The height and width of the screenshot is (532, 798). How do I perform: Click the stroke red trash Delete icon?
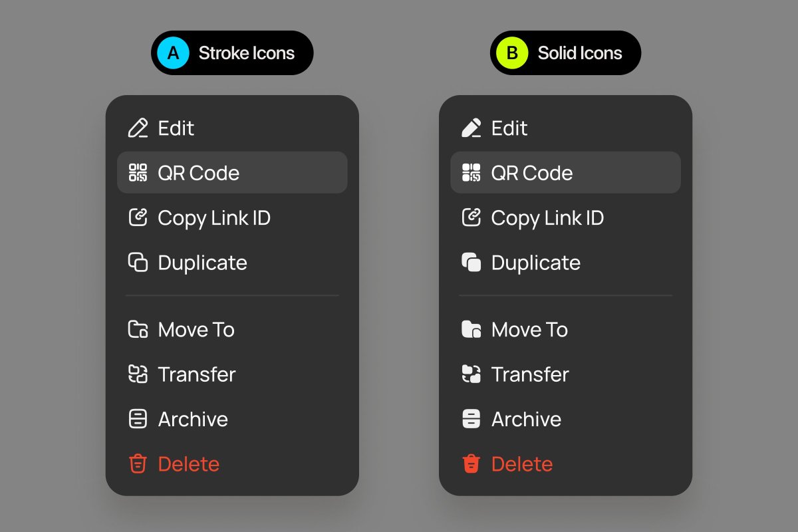[x=138, y=464]
